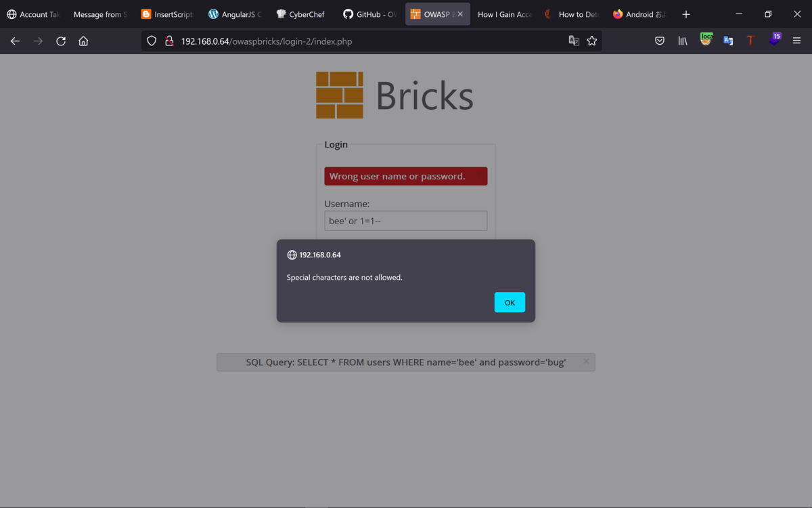The height and width of the screenshot is (508, 812).
Task: Switch to the Account Tak tab
Action: 33,14
